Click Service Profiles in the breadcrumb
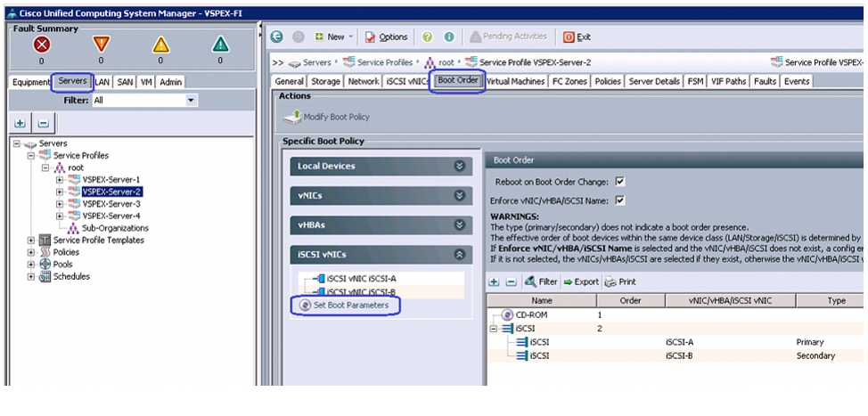Image resolution: width=868 pixels, height=416 pixels. coord(385,62)
